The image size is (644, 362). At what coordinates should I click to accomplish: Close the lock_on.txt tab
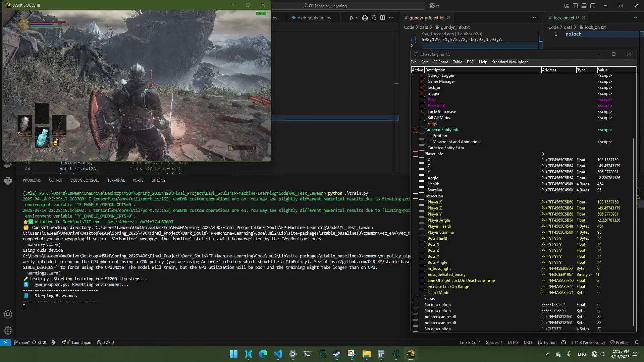point(583,18)
